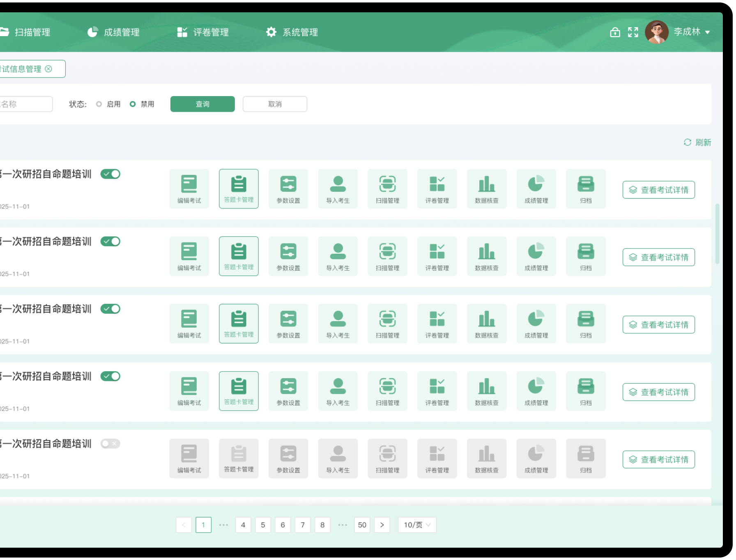Open the 评卷管理 top menu

[x=203, y=32]
